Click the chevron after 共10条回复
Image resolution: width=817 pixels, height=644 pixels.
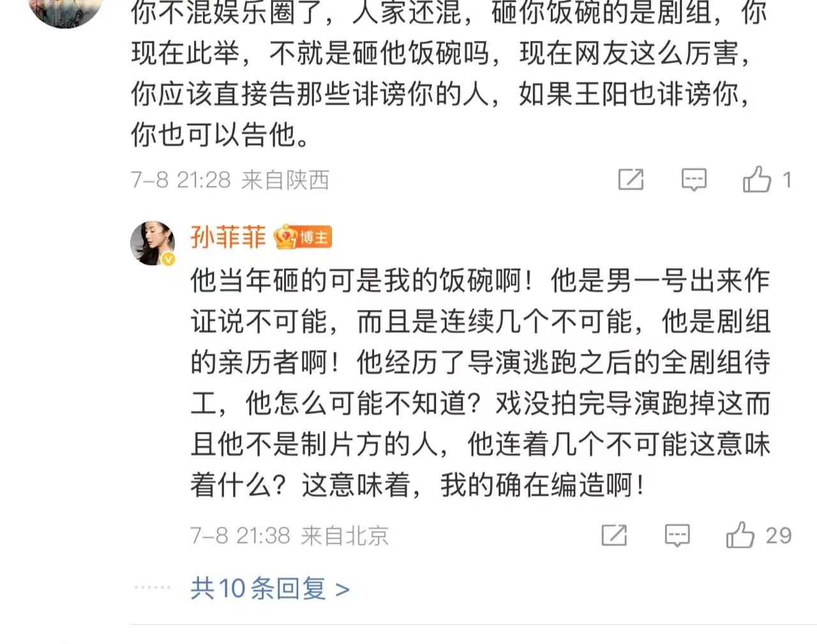coord(343,590)
